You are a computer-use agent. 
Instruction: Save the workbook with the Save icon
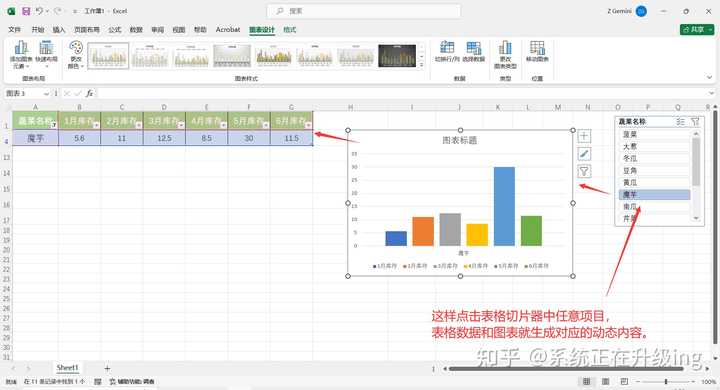click(26, 11)
